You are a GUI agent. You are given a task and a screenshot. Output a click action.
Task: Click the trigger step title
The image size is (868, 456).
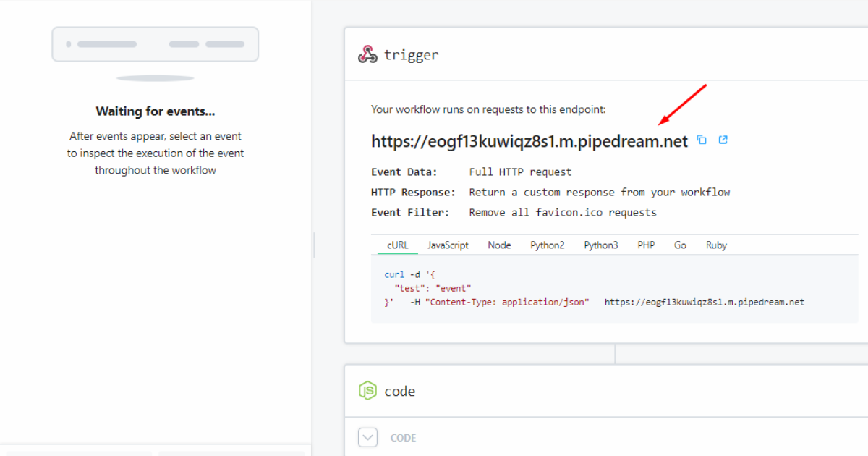(x=412, y=55)
